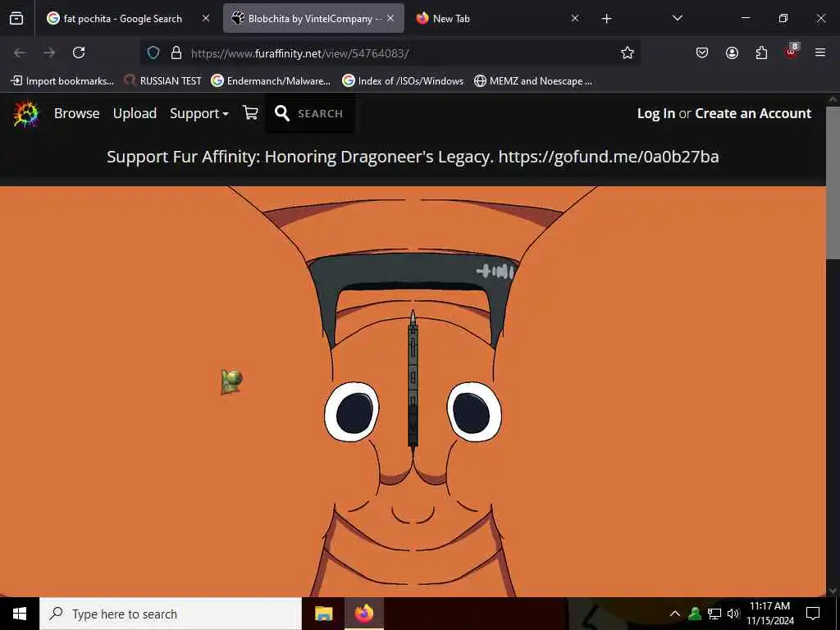
Task: Click the green user tray icon
Action: click(695, 614)
